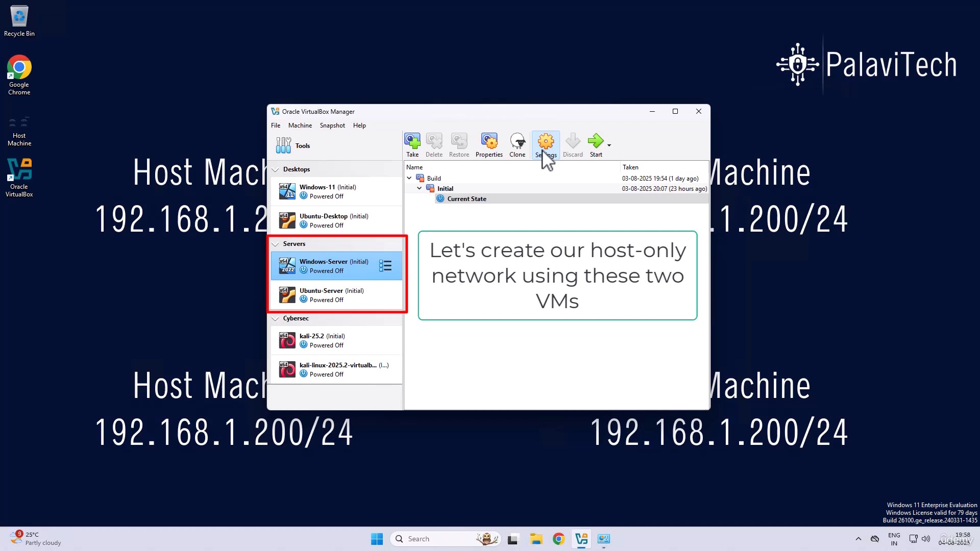Viewport: 980px width, 551px height.
Task: Select the Ubuntu-Server virtual machine
Action: click(x=336, y=295)
